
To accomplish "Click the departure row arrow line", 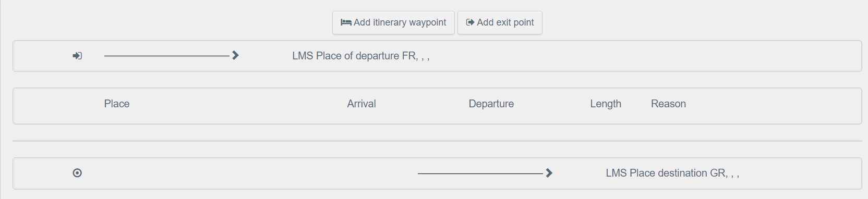I will click(x=167, y=56).
